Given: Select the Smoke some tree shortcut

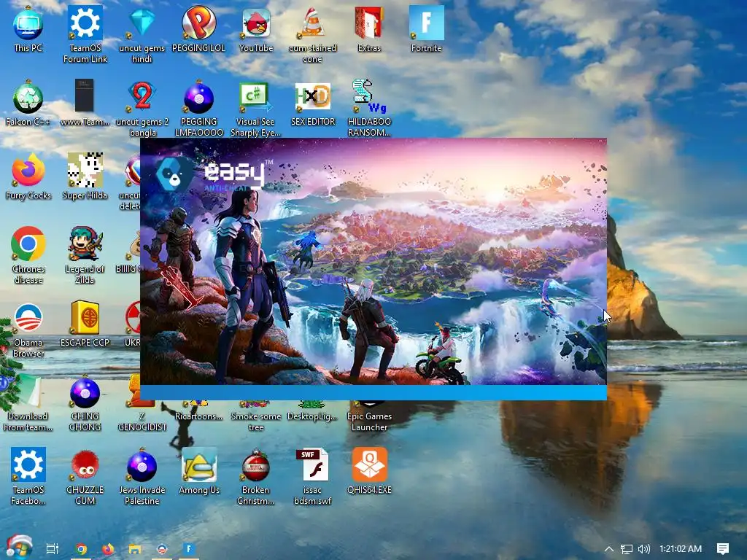Looking at the screenshot, I should (256, 415).
